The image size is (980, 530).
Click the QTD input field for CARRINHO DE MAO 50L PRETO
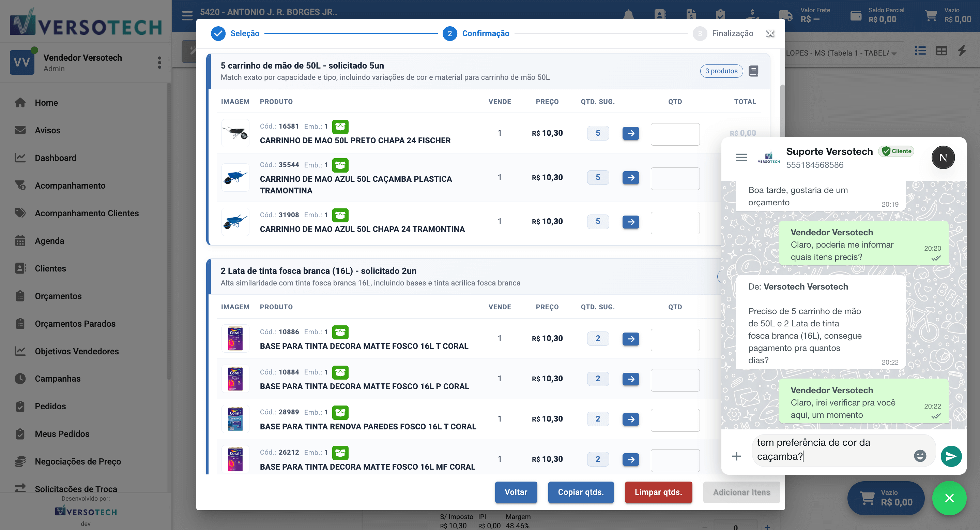(675, 134)
